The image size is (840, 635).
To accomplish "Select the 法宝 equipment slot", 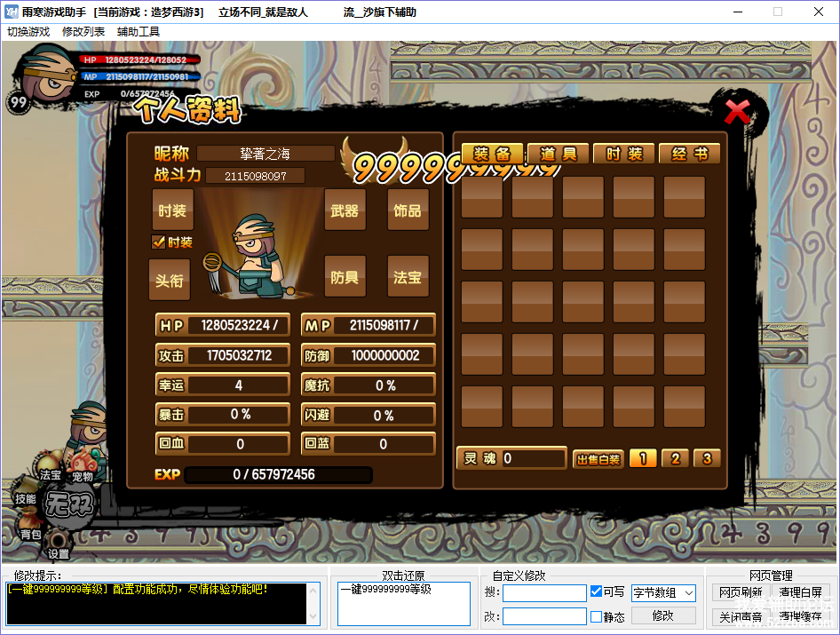I will click(408, 276).
